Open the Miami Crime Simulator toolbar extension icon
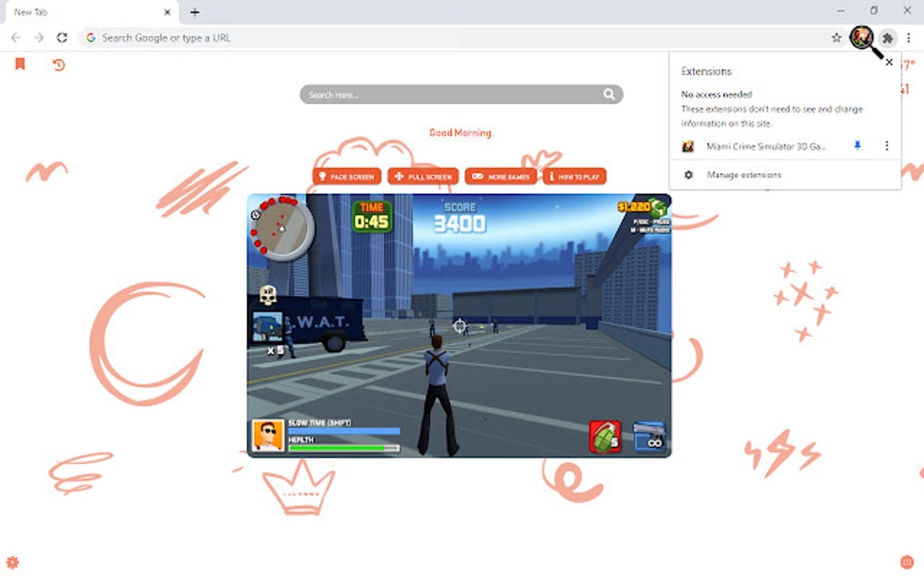Screen dimensions: 924x578 pyautogui.click(x=861, y=38)
